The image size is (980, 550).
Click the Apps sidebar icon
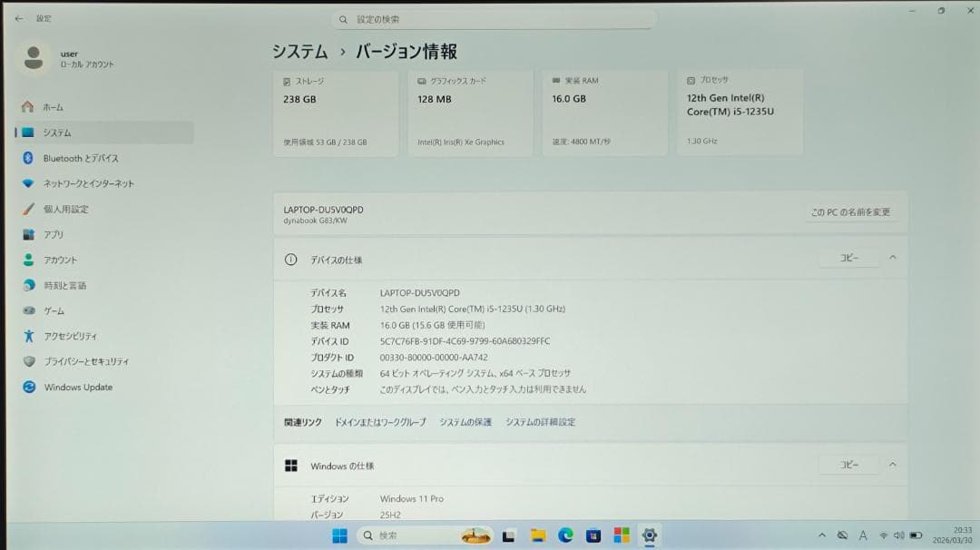click(29, 234)
